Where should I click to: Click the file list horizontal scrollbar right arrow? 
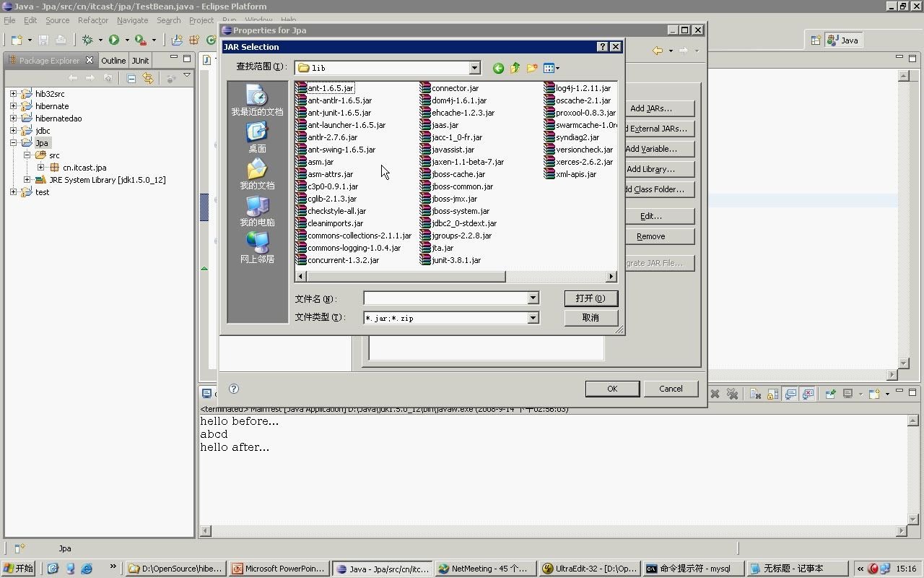(611, 276)
